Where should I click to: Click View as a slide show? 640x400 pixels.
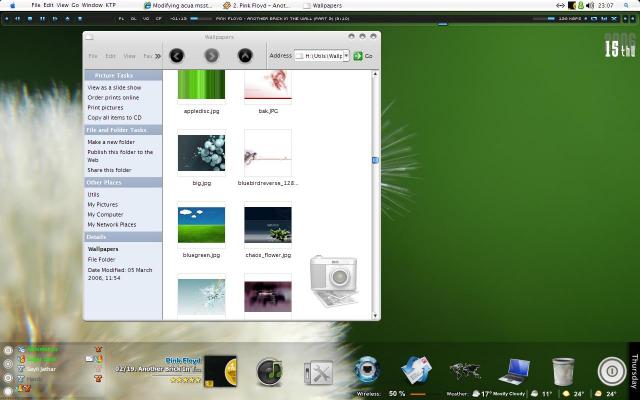pos(114,88)
